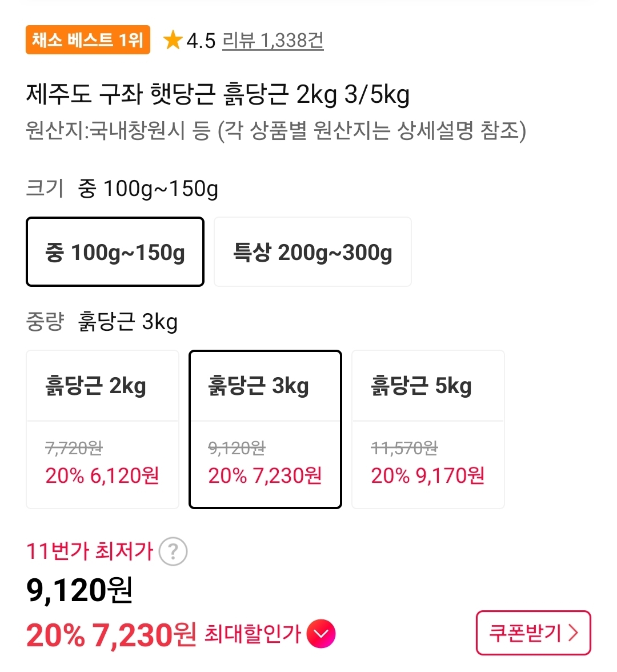617x672 pixels.
Task: Choose the 특상 200g~300g size option
Action: click(x=312, y=252)
